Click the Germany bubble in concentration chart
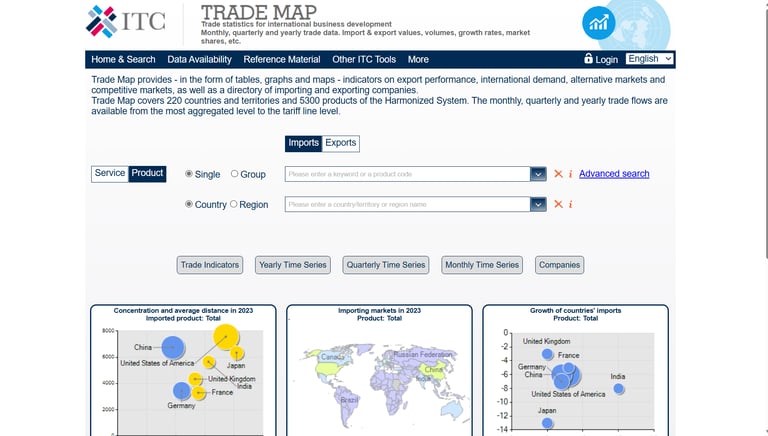768x436 pixels. [182, 391]
